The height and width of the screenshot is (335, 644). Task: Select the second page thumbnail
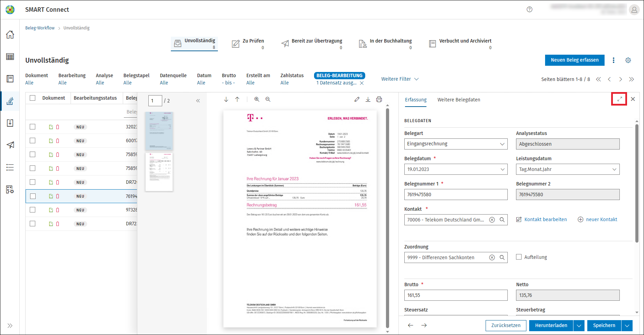[x=159, y=172]
